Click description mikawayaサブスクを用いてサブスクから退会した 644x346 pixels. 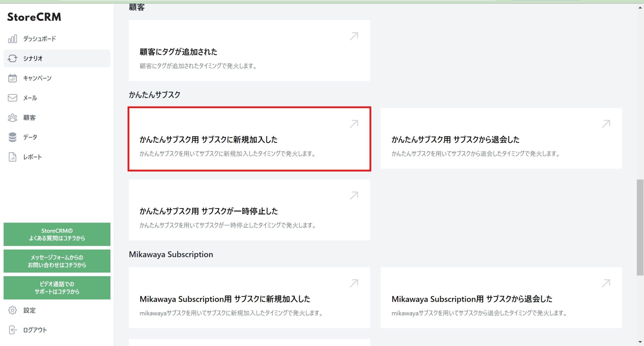point(479,313)
